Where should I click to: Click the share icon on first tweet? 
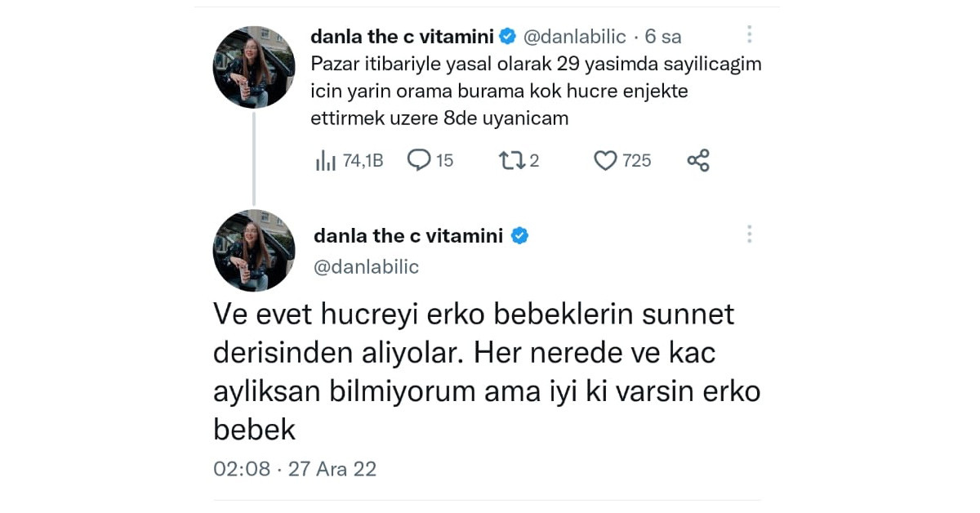tap(698, 160)
